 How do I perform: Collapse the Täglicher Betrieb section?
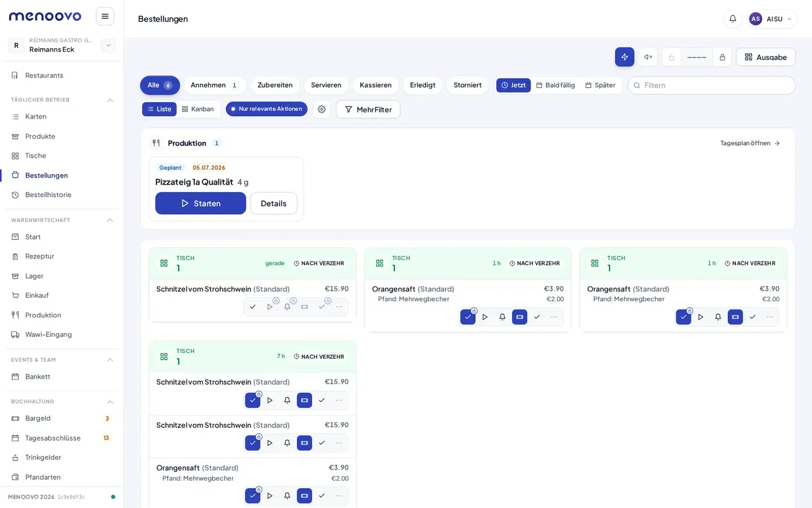(110, 100)
